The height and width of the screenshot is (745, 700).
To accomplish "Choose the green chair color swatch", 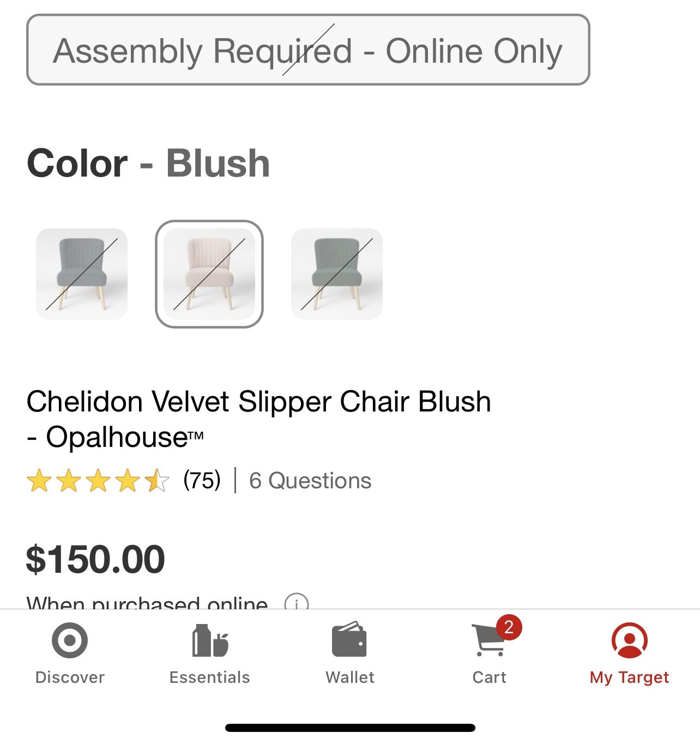I will point(337,274).
